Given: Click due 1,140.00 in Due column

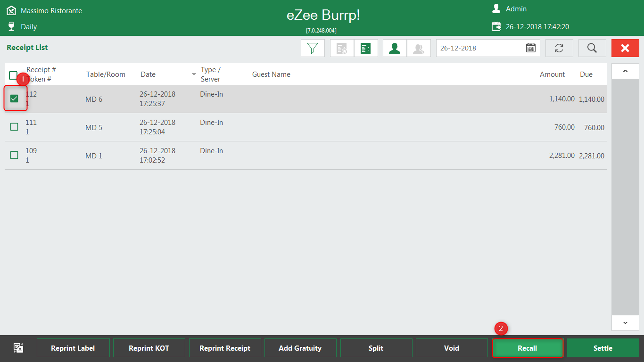Looking at the screenshot, I should coord(592,99).
